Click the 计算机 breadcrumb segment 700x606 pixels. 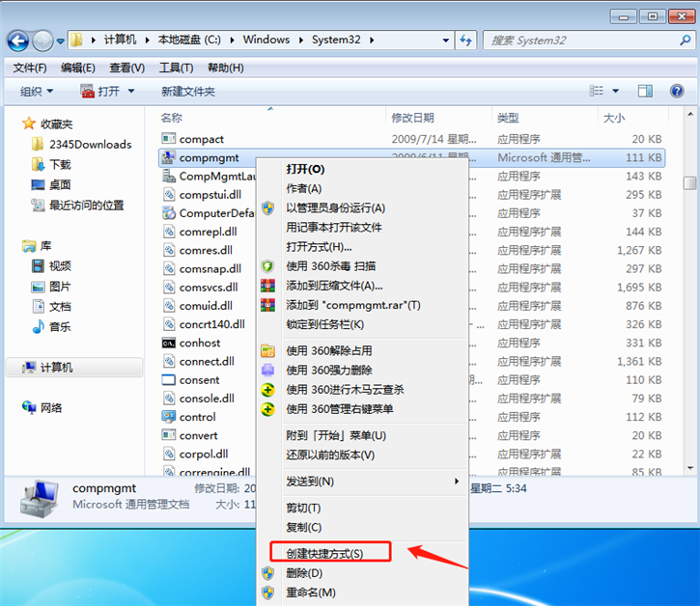point(120,40)
